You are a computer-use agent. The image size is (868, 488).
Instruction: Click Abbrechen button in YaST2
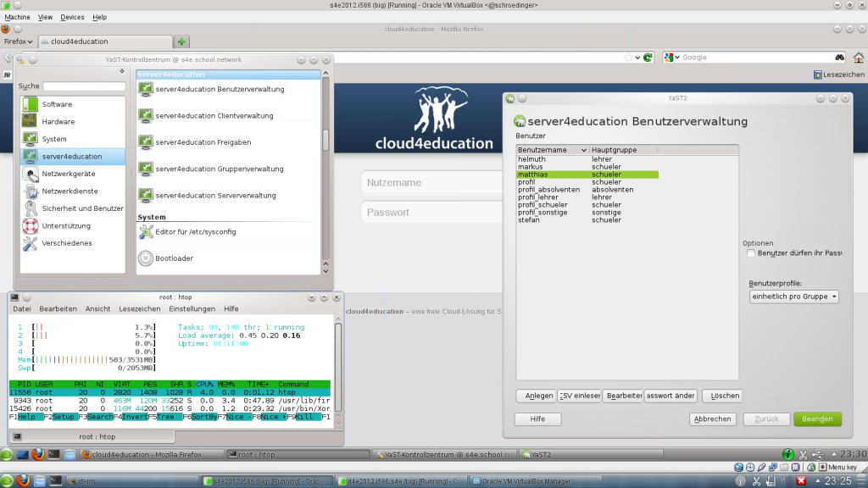point(712,419)
